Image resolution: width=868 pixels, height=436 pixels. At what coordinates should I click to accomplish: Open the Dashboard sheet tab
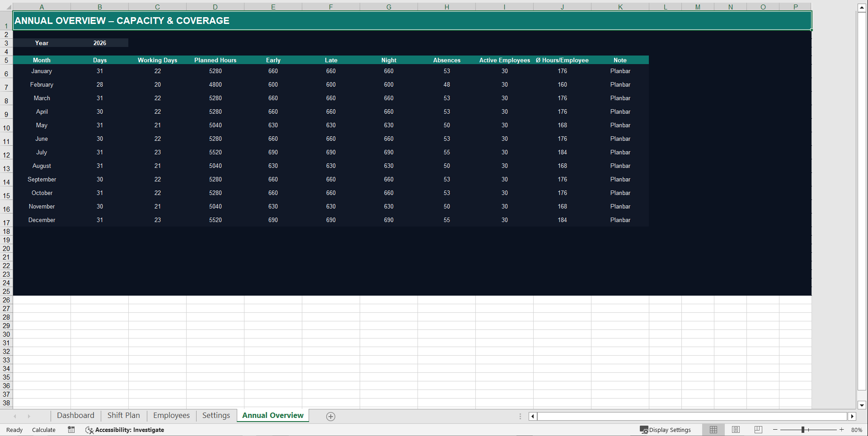(x=75, y=416)
